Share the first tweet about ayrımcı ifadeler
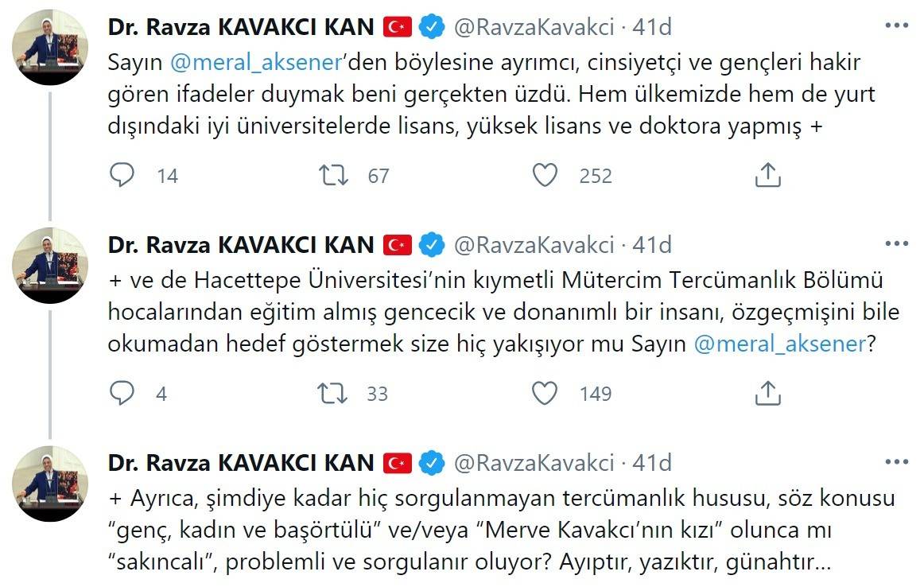Viewport: 924px width, 587px height. click(x=767, y=175)
